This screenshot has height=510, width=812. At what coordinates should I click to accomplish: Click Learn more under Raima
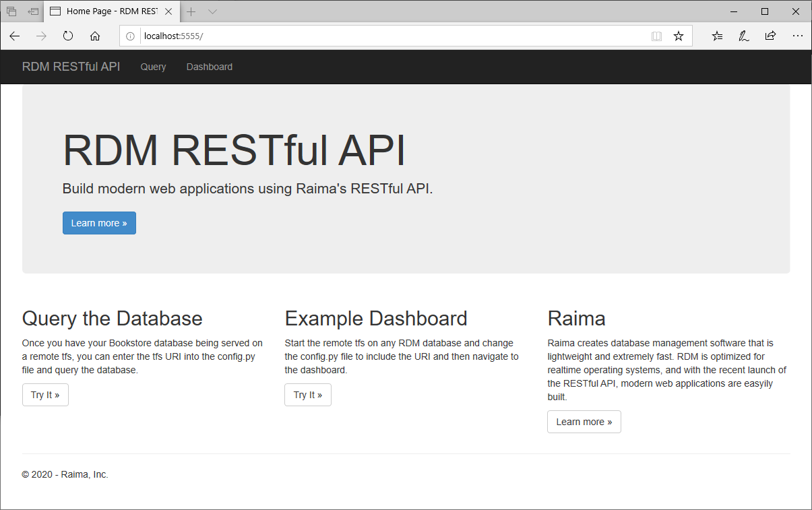pyautogui.click(x=584, y=422)
